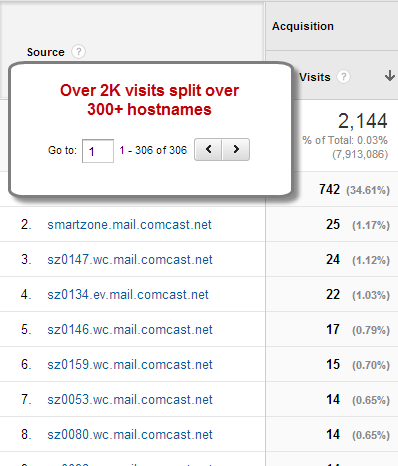Select the 24 visits cell
The image size is (398, 466).
coord(333,260)
